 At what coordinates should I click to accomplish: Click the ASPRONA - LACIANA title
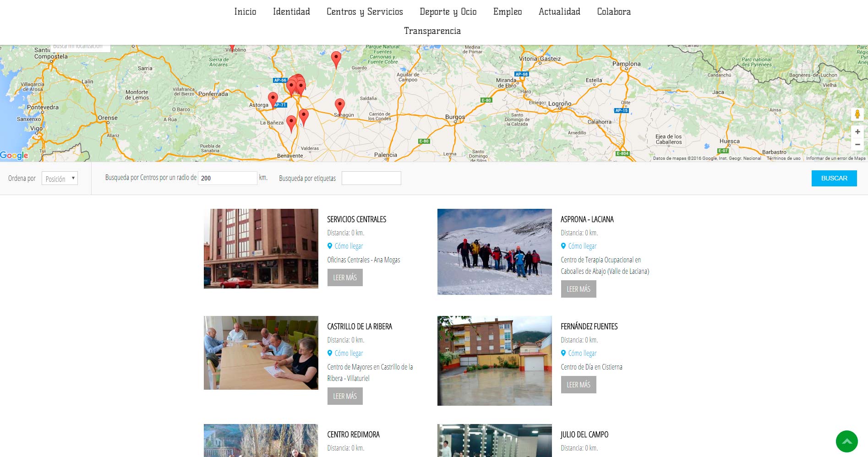click(587, 219)
